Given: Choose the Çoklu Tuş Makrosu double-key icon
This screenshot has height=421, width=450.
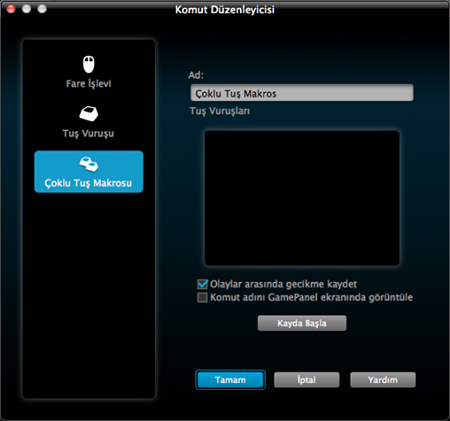Looking at the screenshot, I should (89, 164).
